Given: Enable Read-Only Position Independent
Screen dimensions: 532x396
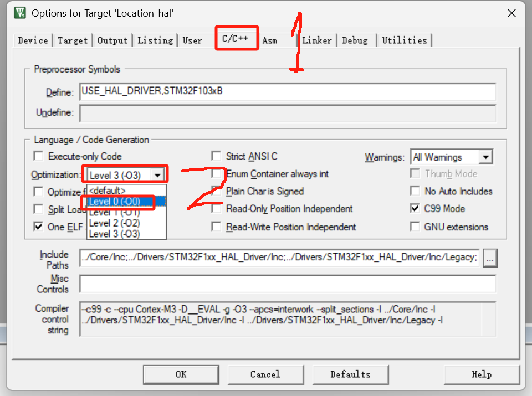Looking at the screenshot, I should tap(216, 208).
